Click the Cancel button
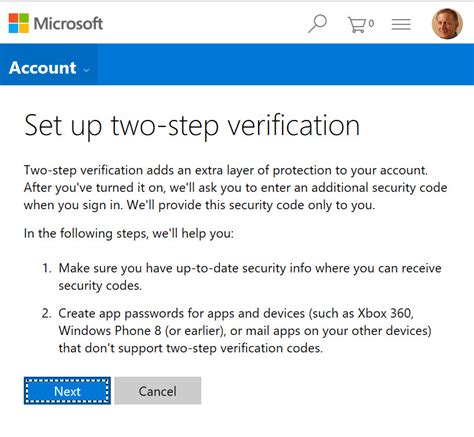Screen dimensions: 474x437 click(158, 391)
